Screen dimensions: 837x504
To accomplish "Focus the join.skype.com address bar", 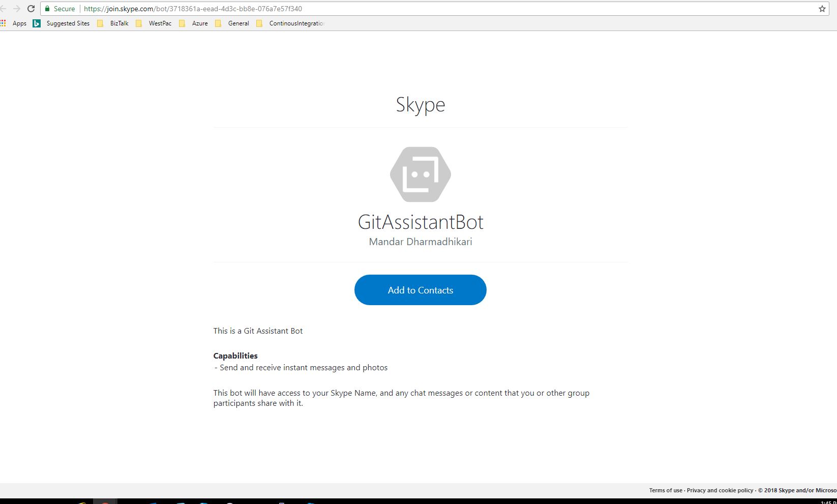I will [435, 9].
